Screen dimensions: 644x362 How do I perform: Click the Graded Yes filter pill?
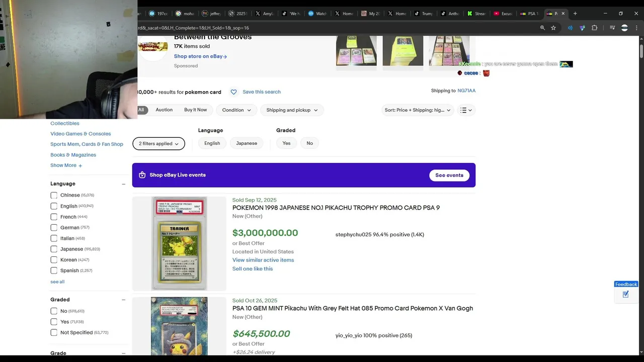click(x=286, y=143)
